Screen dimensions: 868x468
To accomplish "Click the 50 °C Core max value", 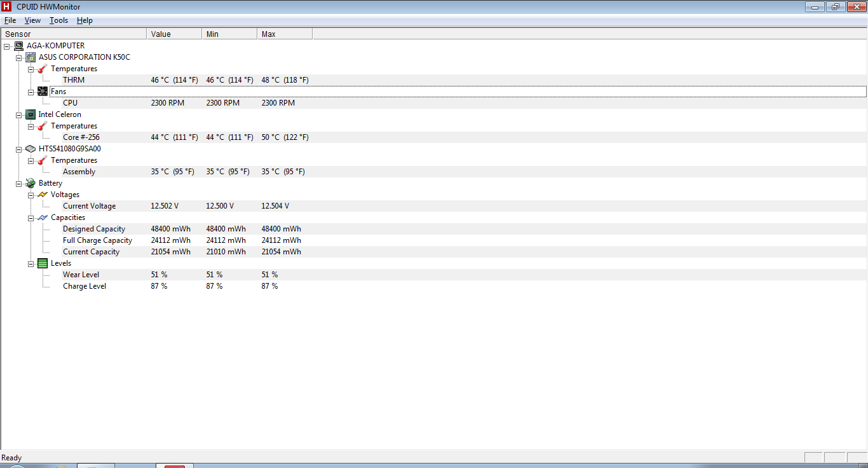I will 285,137.
